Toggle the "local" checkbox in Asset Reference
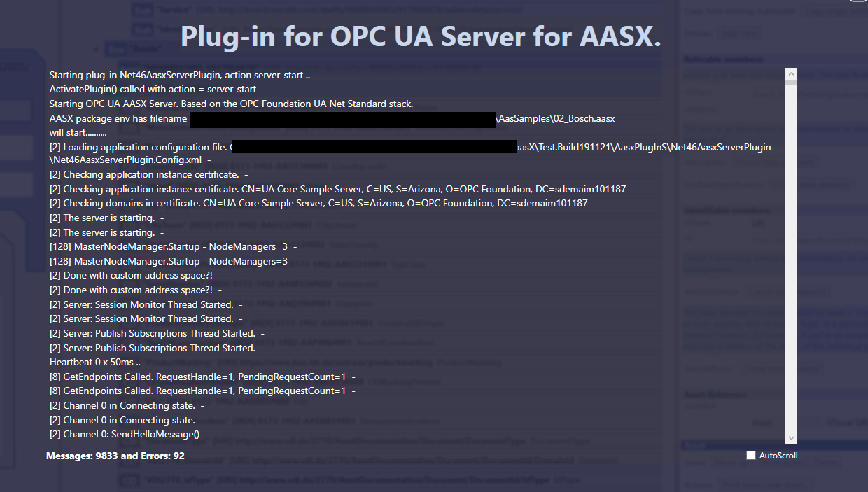Viewport: 868px width, 492px height. click(x=829, y=420)
